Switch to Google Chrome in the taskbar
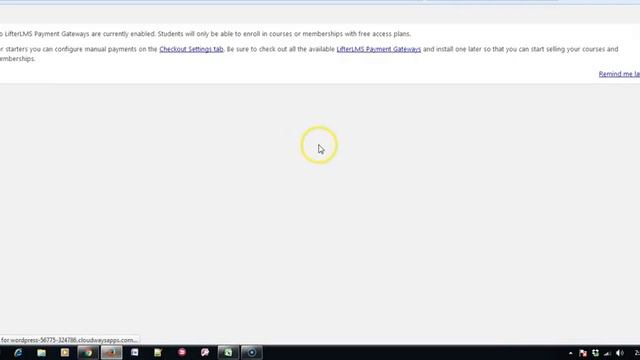Screen dimensions: 640x360 [x=88, y=352]
